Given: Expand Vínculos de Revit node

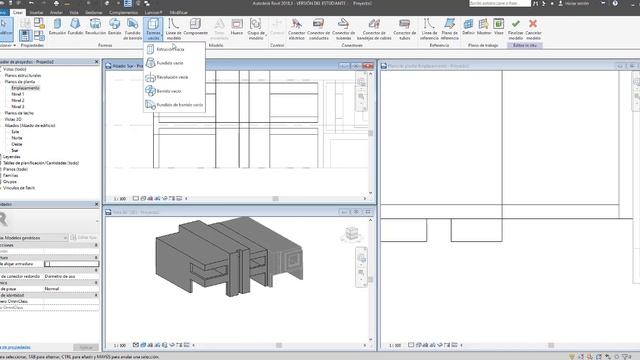Looking at the screenshot, I should [19, 188].
